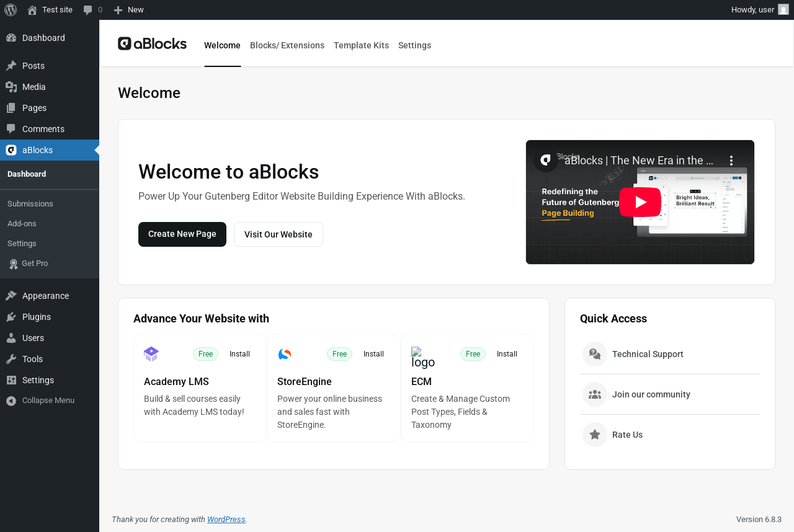Image resolution: width=794 pixels, height=532 pixels.
Task: Click the Academy LMS Free badge
Action: (x=206, y=354)
